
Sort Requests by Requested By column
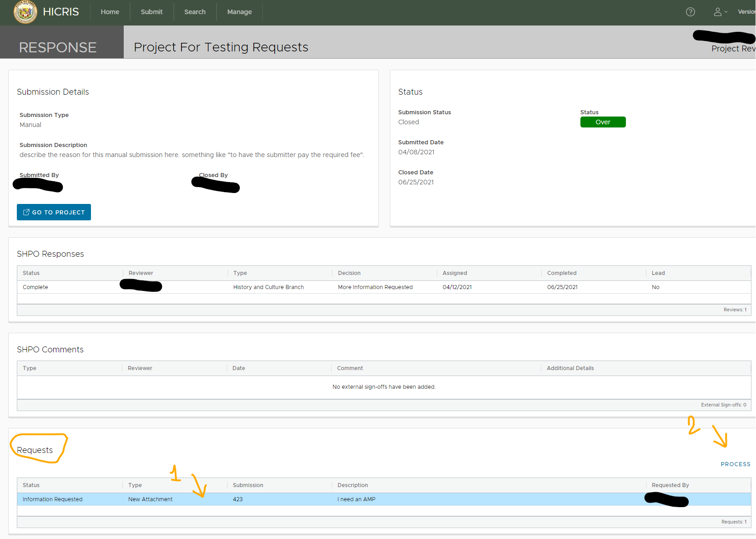coord(670,485)
